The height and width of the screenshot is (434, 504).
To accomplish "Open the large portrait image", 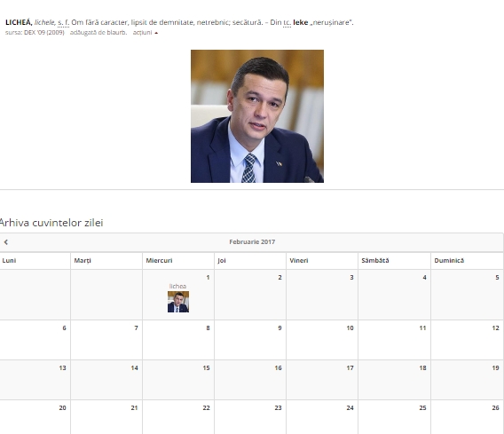I will pyautogui.click(x=257, y=116).
